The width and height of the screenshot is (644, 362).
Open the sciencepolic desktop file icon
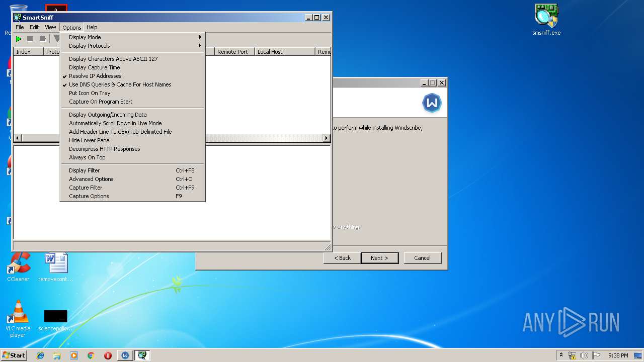pyautogui.click(x=55, y=319)
